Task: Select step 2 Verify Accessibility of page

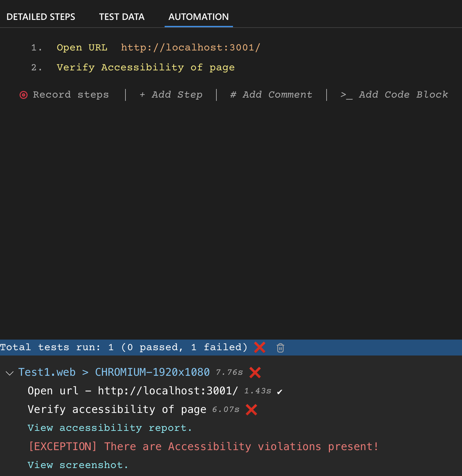Action: [145, 68]
